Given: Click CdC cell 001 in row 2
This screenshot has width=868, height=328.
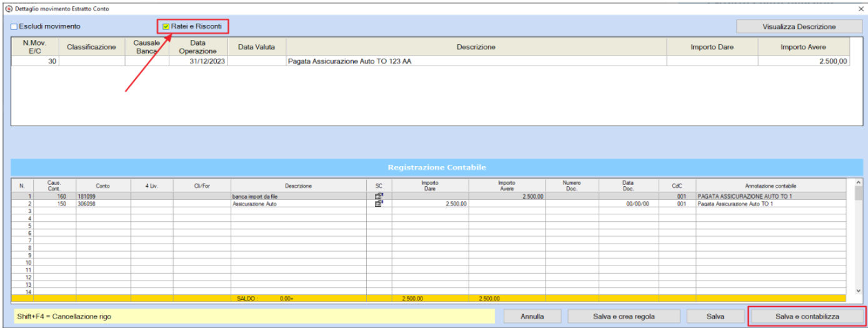Looking at the screenshot, I should pyautogui.click(x=677, y=204).
